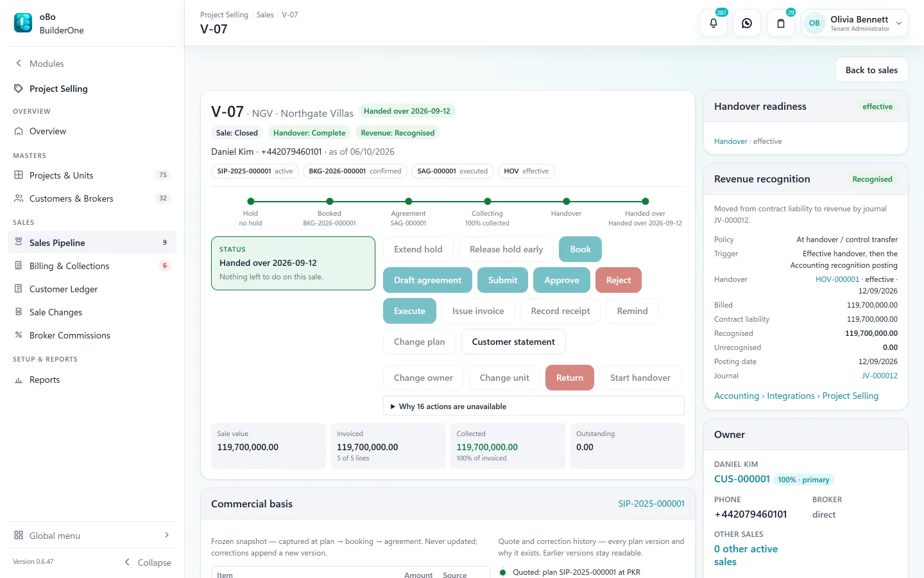Click the Handed over timeline marker
This screenshot has width=924, height=578.
(x=646, y=202)
